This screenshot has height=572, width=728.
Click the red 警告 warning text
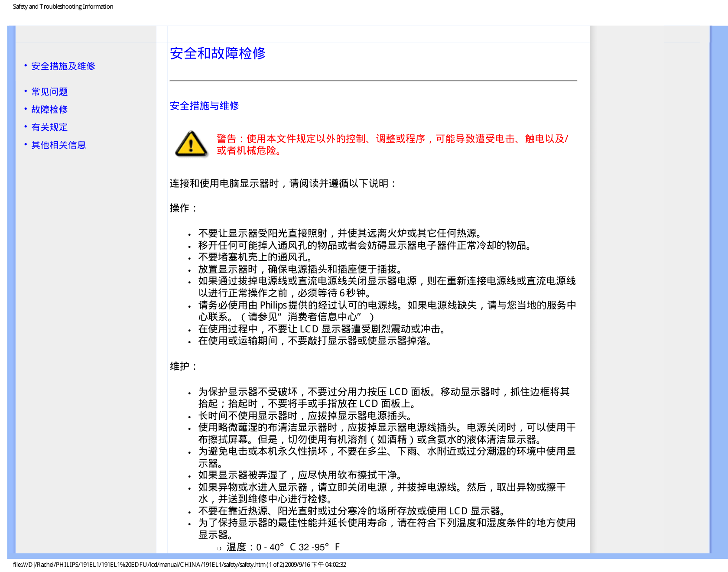pyautogui.click(x=392, y=145)
